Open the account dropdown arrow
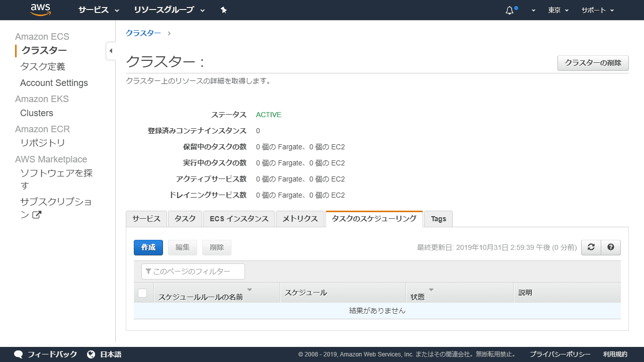Image resolution: width=644 pixels, height=362 pixels. (x=533, y=10)
